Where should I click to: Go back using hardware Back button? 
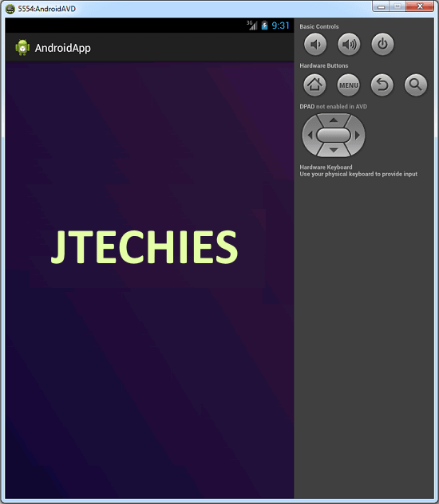pos(382,85)
